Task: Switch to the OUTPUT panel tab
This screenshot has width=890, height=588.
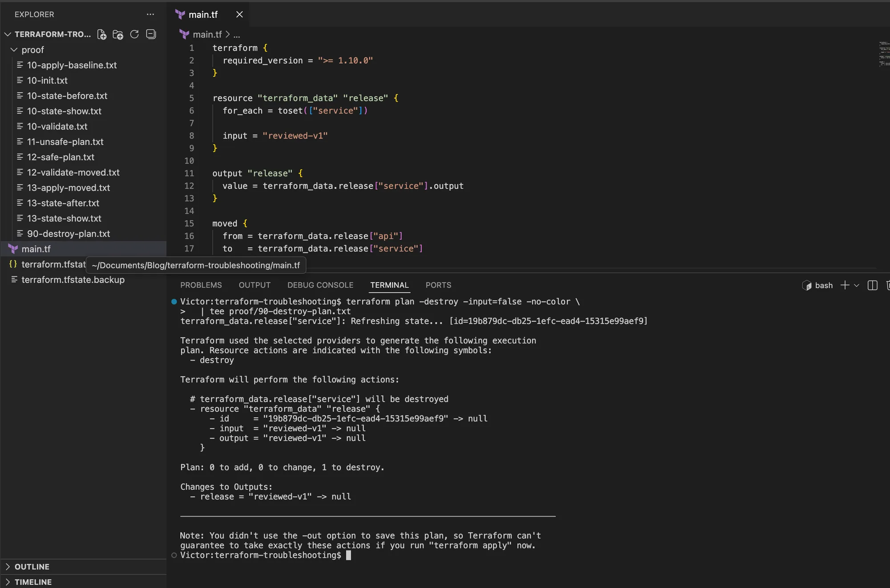Action: tap(255, 285)
